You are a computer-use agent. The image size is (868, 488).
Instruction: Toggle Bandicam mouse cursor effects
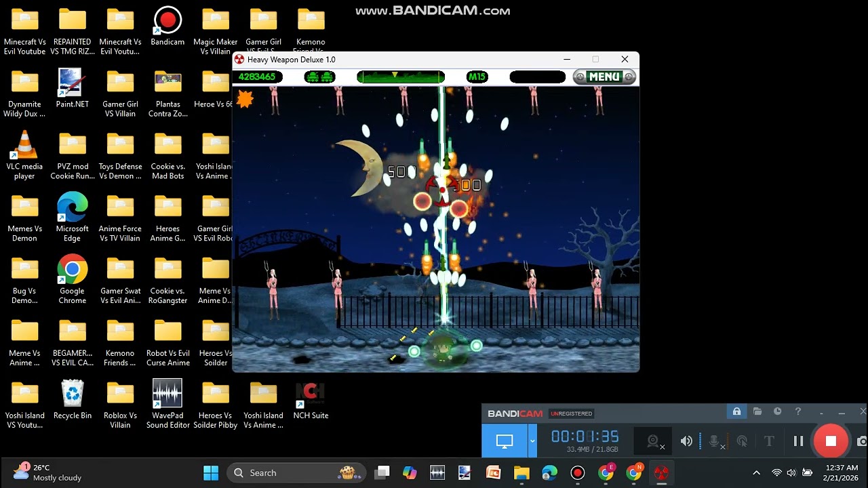tap(743, 441)
